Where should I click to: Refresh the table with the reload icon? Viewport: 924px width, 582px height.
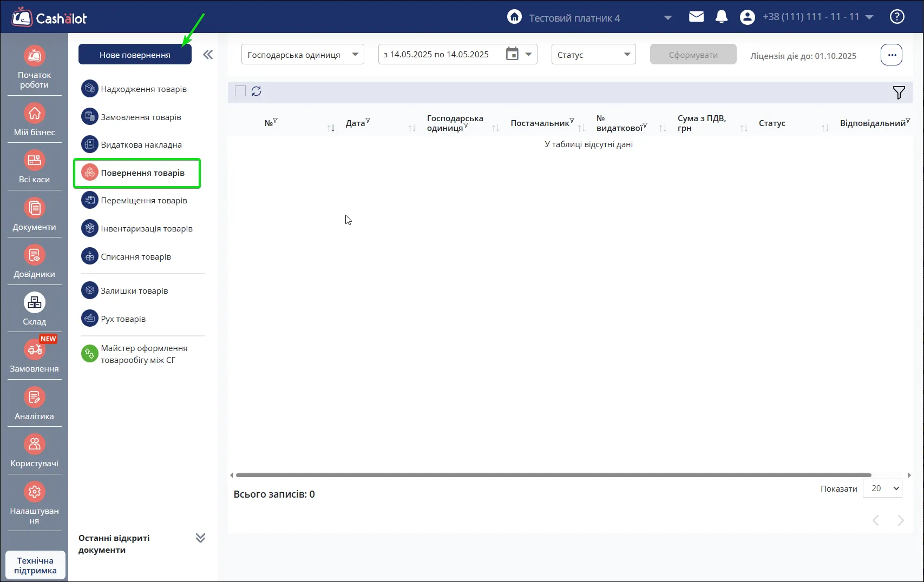(x=257, y=91)
